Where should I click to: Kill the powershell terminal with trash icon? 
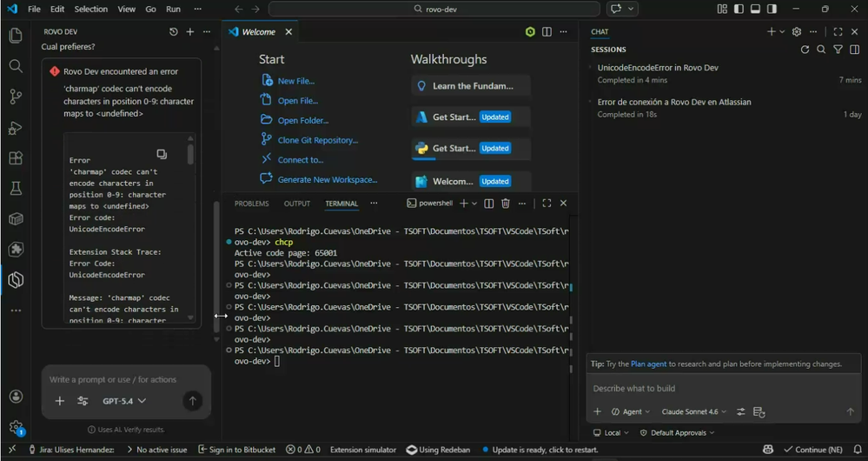pyautogui.click(x=506, y=204)
